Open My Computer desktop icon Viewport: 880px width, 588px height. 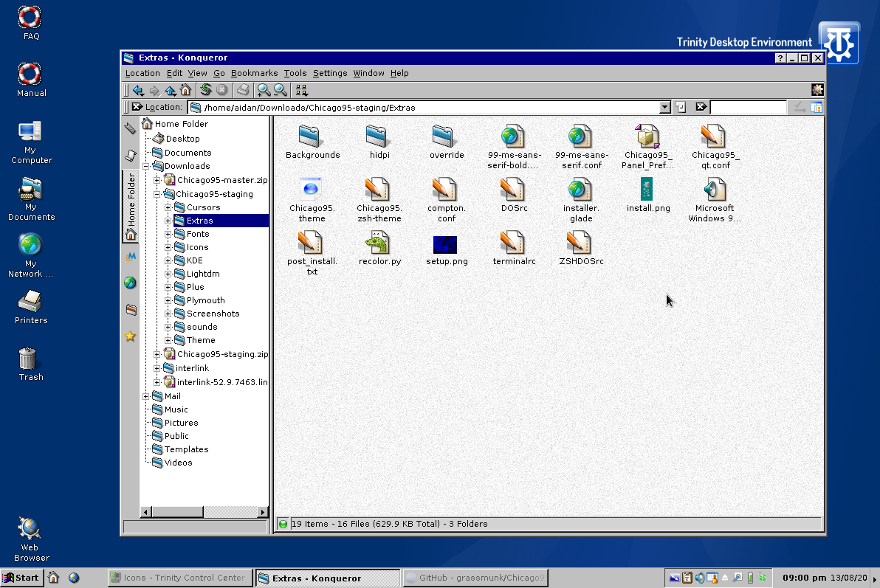coord(30,142)
